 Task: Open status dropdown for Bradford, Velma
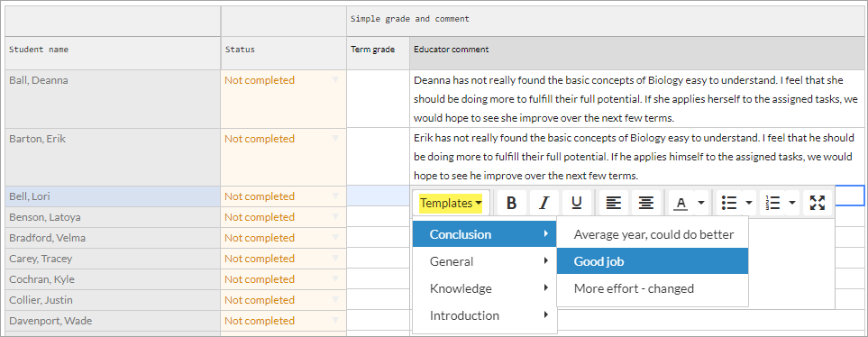(335, 238)
